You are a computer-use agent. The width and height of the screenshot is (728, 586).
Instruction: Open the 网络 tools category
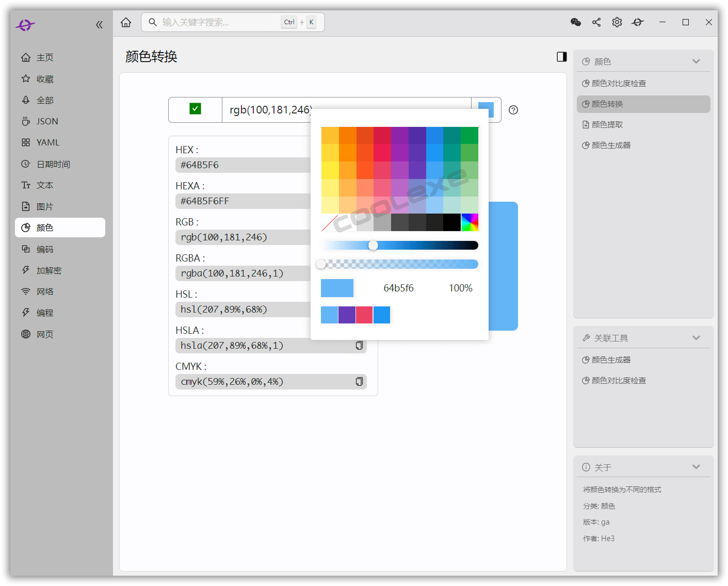(x=45, y=291)
